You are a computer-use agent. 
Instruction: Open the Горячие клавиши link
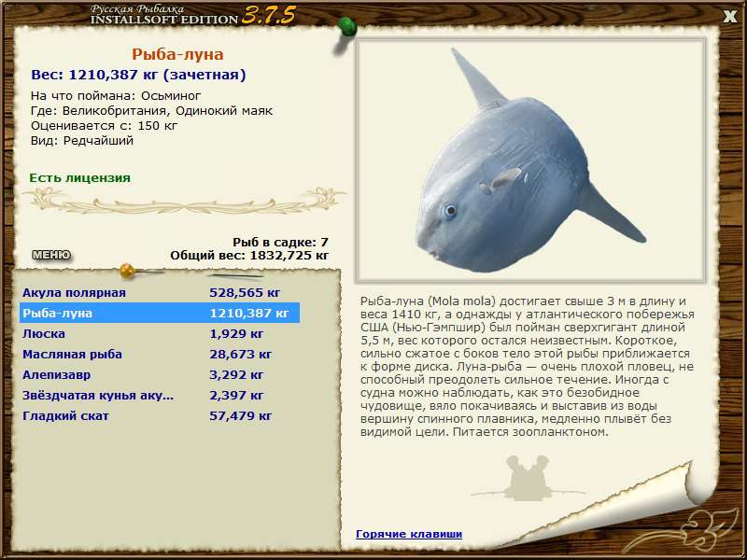tap(409, 534)
